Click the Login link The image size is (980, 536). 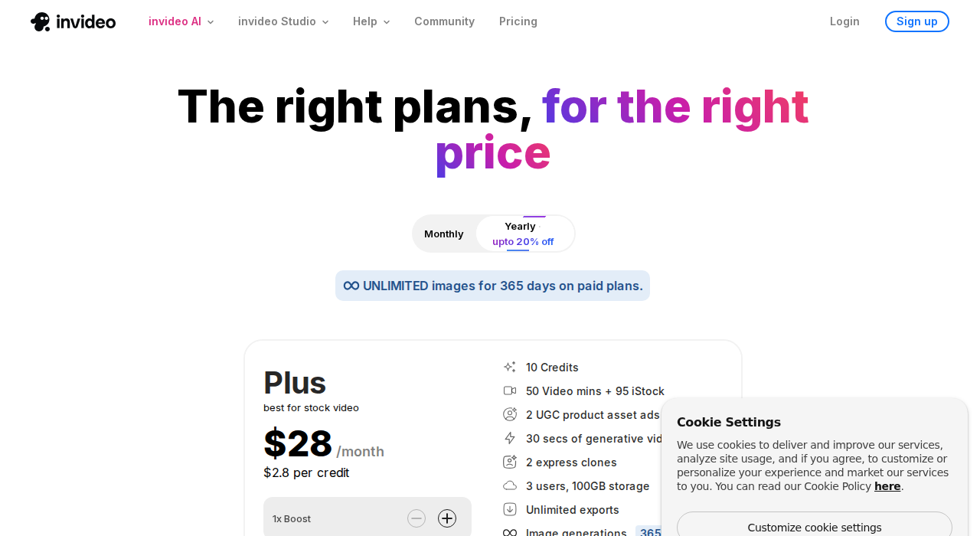[844, 21]
